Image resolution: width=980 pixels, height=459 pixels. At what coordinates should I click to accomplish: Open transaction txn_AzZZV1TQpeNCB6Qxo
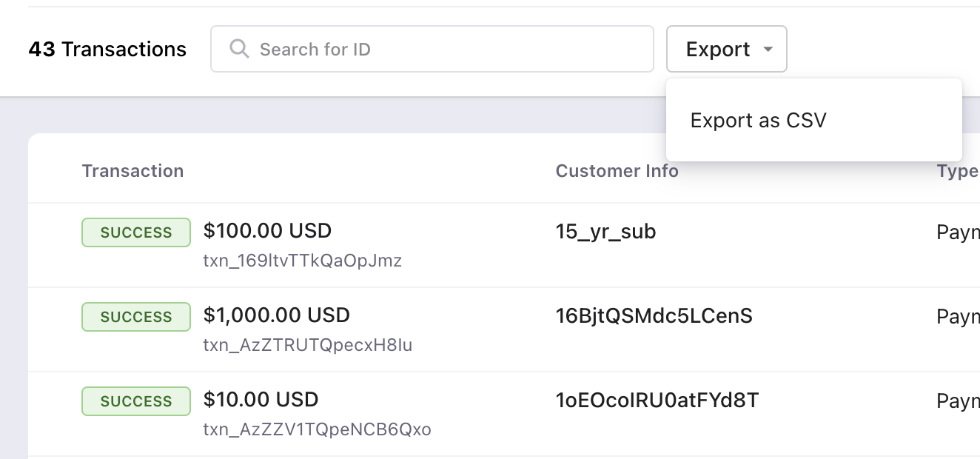(x=317, y=429)
